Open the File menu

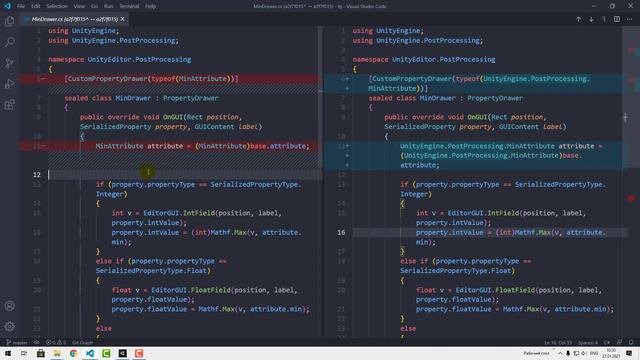pyautogui.click(x=21, y=6)
